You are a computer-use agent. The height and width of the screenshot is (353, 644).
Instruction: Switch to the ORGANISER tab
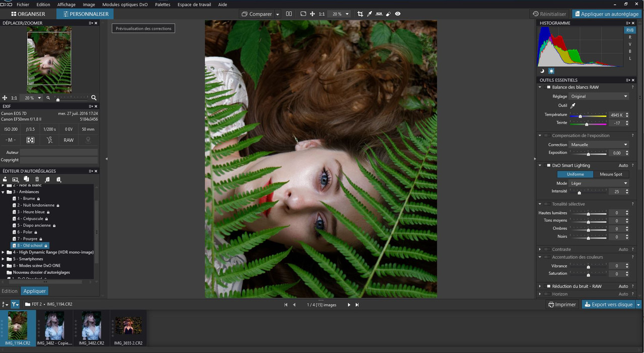click(x=28, y=14)
